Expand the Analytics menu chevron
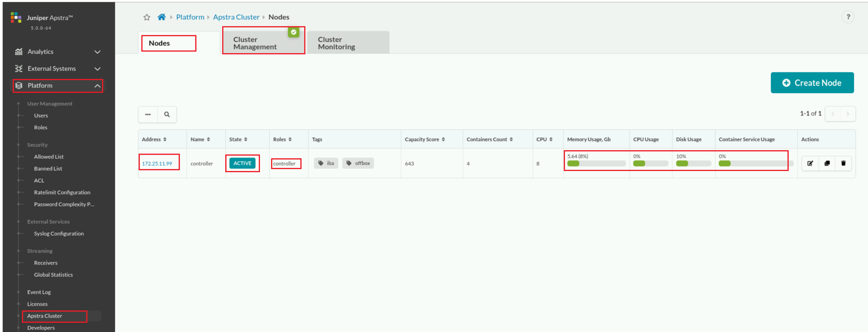The image size is (868, 332). 97,52
